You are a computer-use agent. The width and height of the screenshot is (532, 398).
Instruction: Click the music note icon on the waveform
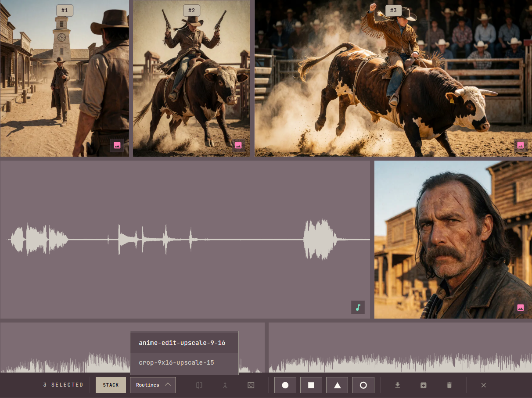click(x=358, y=307)
